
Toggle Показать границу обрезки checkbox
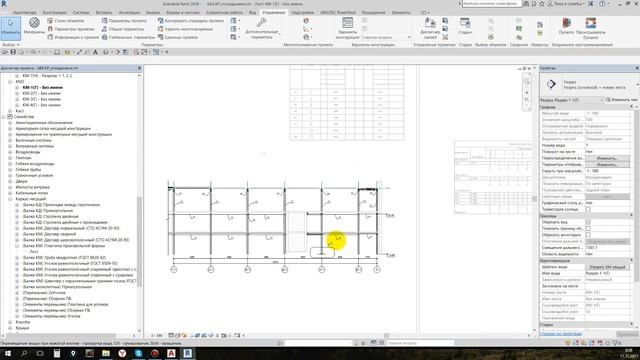pos(588,229)
